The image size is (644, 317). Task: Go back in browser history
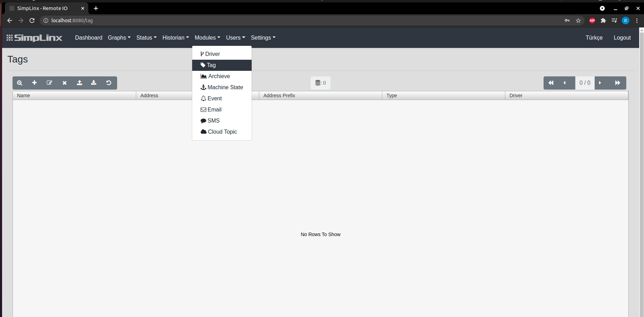point(10,20)
